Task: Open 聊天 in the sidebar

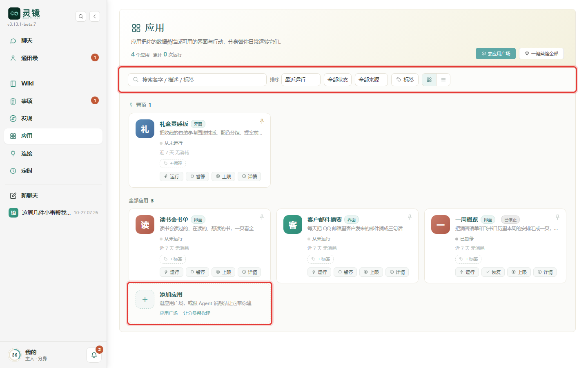Action: point(53,40)
